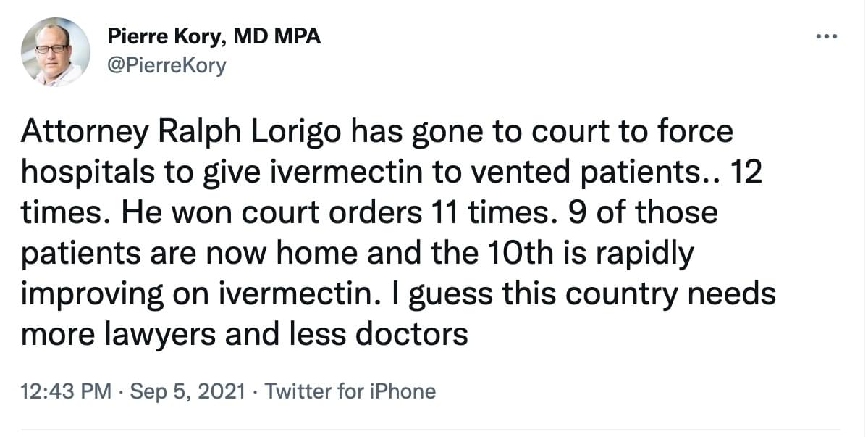This screenshot has width=868, height=437.
Task: Visit the @PierreKory handle link
Action: tap(167, 67)
